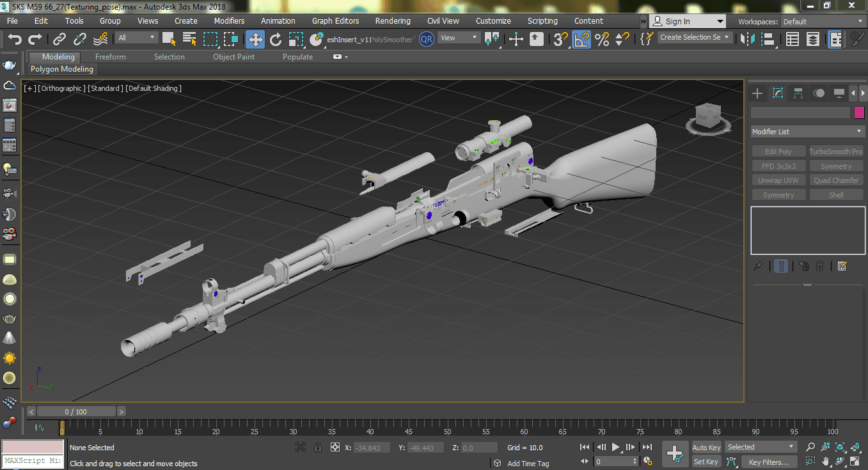The height and width of the screenshot is (470, 868).
Task: Toggle Set Key animation mode
Action: pos(706,461)
